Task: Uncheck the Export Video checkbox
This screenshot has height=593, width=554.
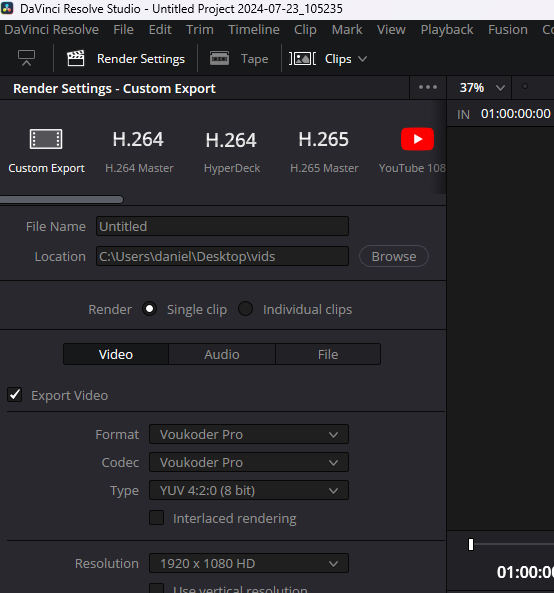Action: tap(15, 395)
